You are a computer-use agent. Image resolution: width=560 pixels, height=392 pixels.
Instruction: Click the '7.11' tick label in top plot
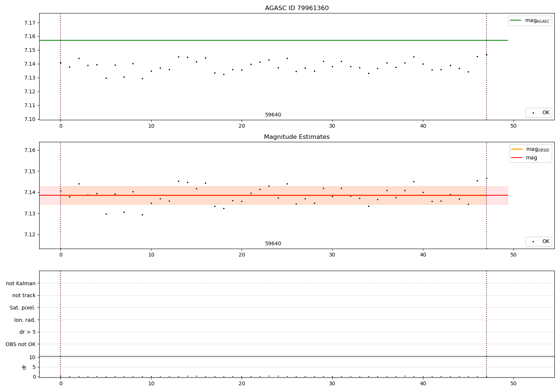coord(30,105)
